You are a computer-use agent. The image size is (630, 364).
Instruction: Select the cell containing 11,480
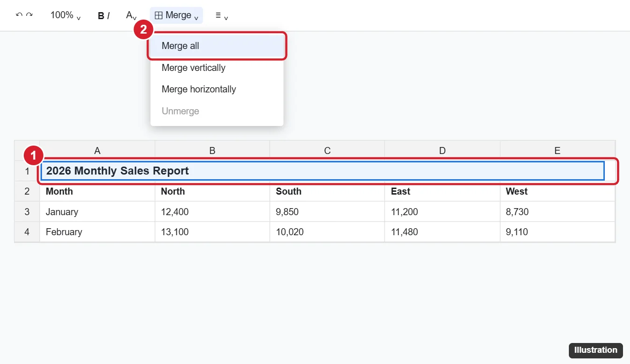[442, 232]
